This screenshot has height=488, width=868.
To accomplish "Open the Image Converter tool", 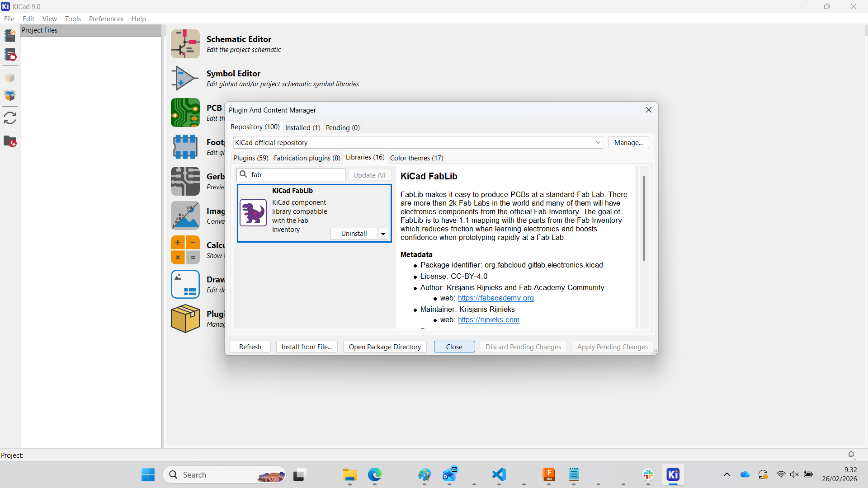I will (185, 216).
